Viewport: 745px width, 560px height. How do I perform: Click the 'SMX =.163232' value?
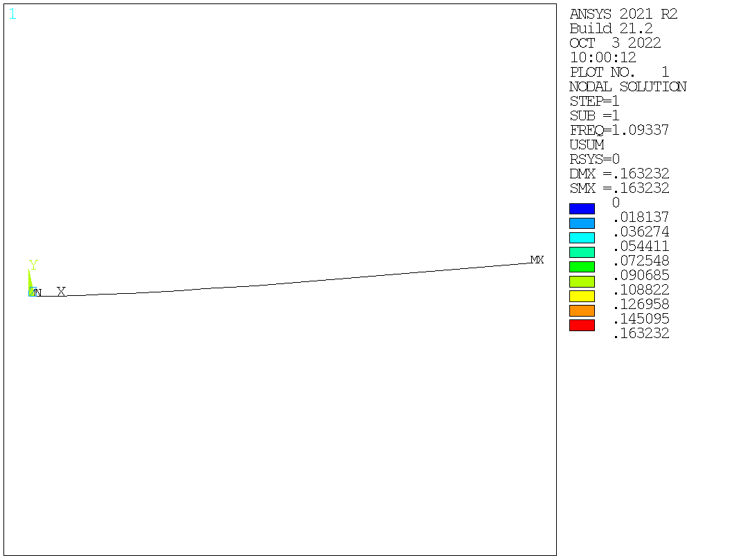click(620, 188)
